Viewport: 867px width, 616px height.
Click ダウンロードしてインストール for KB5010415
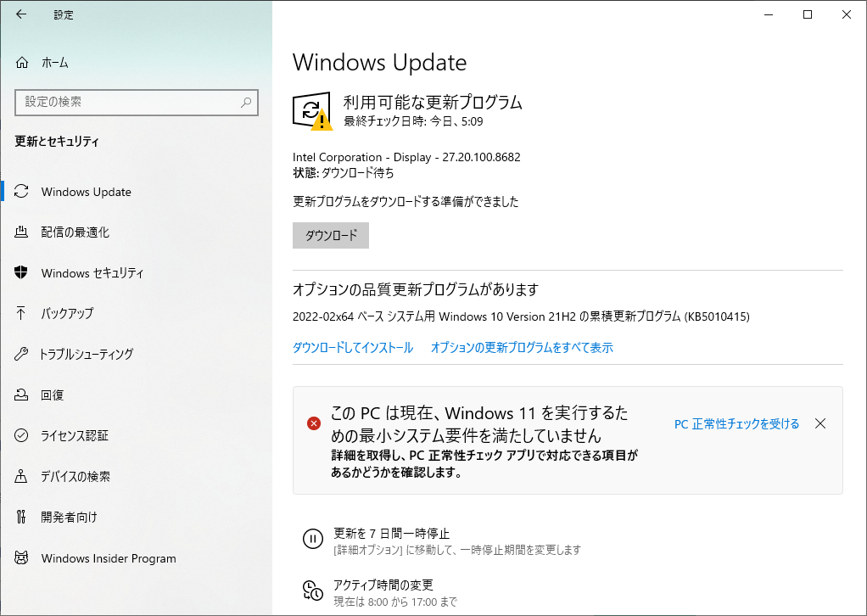(353, 347)
